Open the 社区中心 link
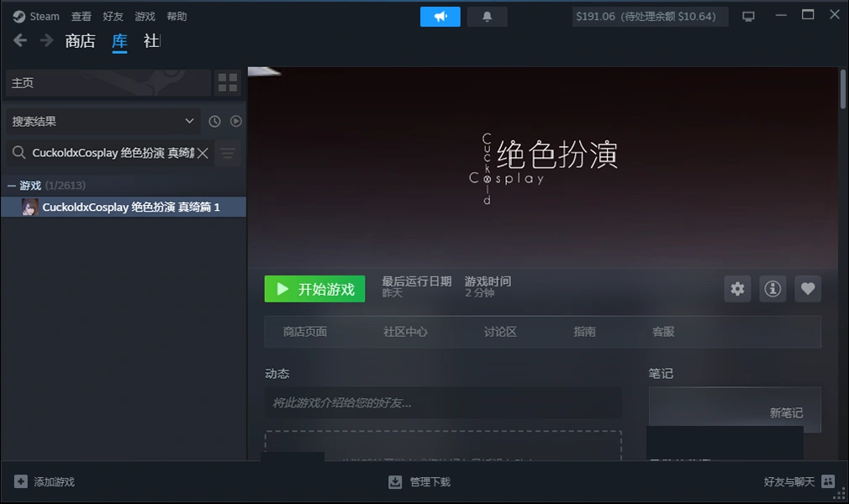The height and width of the screenshot is (504, 849). pyautogui.click(x=405, y=332)
